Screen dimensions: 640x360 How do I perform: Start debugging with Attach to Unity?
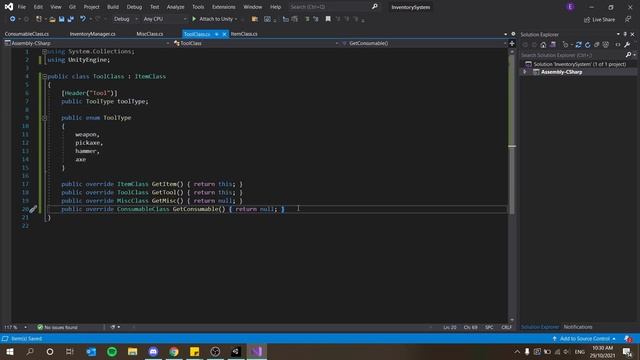(214, 19)
